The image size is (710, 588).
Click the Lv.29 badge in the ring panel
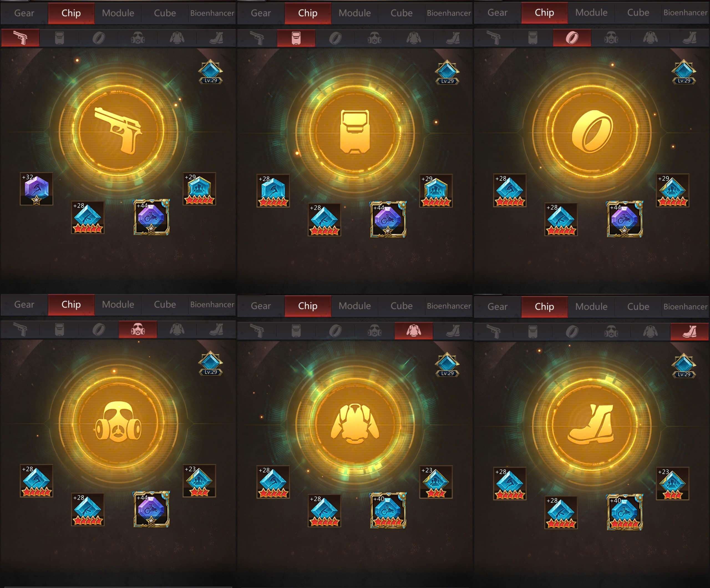tap(684, 72)
